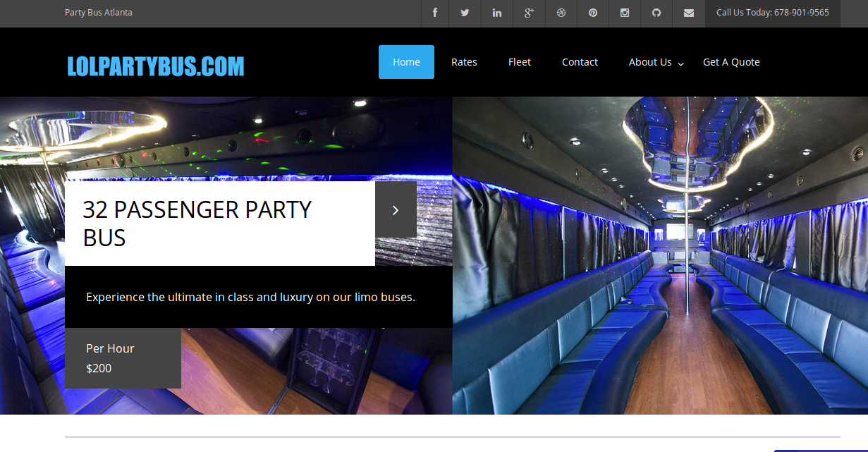This screenshot has height=452, width=868.
Task: Click the Instagram icon
Action: pyautogui.click(x=625, y=13)
